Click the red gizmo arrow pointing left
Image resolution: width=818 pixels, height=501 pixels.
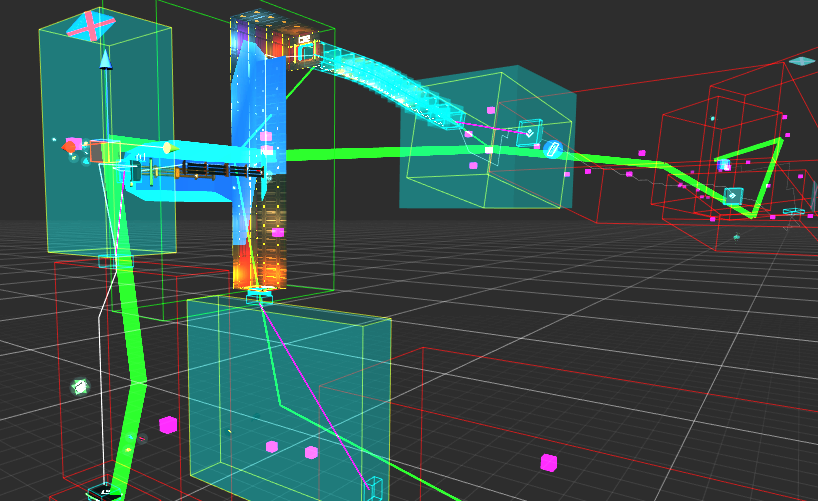tap(70, 148)
